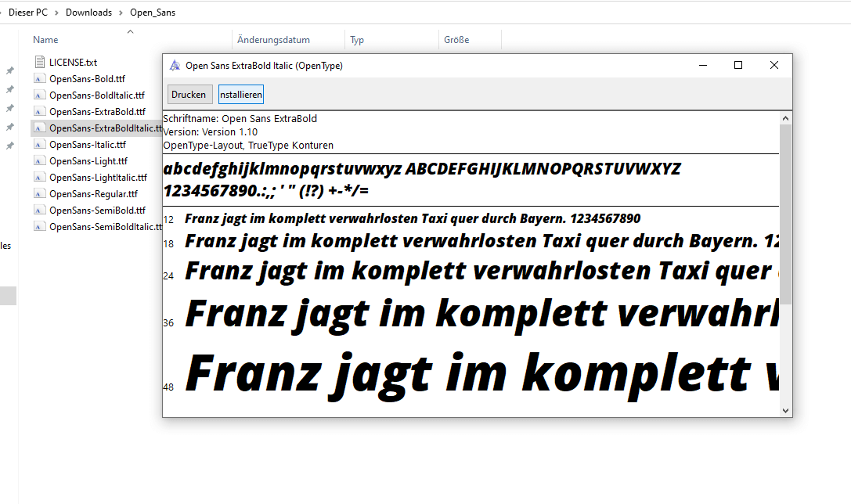Select file name OpenSans-Italic.ttf
The width and height of the screenshot is (851, 504).
(x=88, y=144)
